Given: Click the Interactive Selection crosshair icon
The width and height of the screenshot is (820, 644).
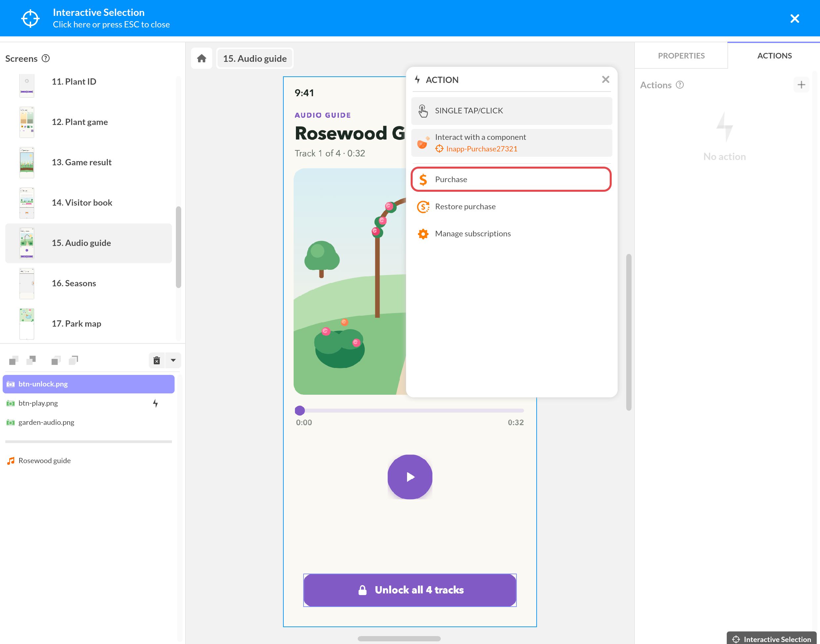Looking at the screenshot, I should (30, 19).
